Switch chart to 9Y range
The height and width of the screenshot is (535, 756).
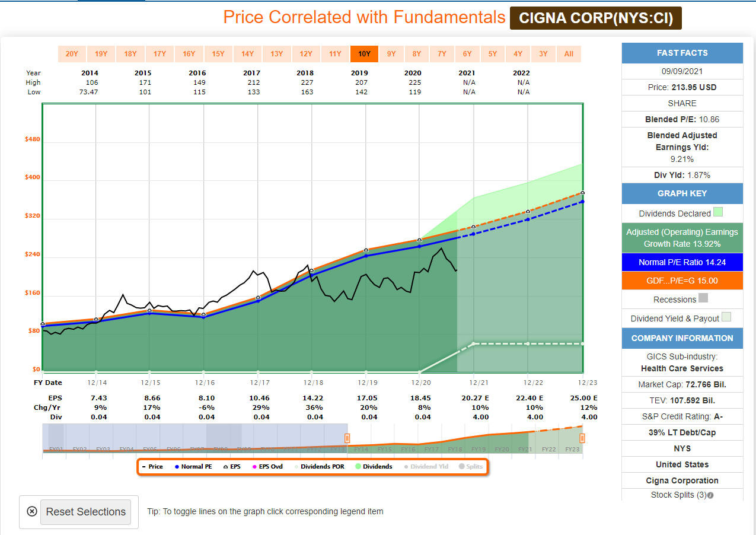391,54
